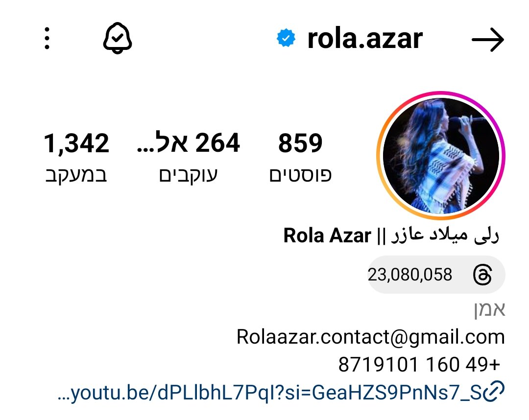Open the three-dot options menu

click(47, 39)
